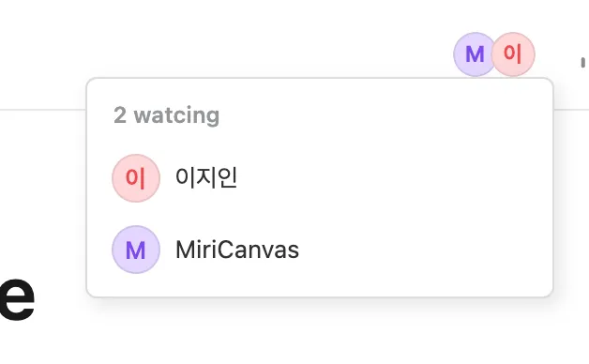The height and width of the screenshot is (364, 589).
Task: Select the purple M avatar in watcher list
Action: [136, 250]
